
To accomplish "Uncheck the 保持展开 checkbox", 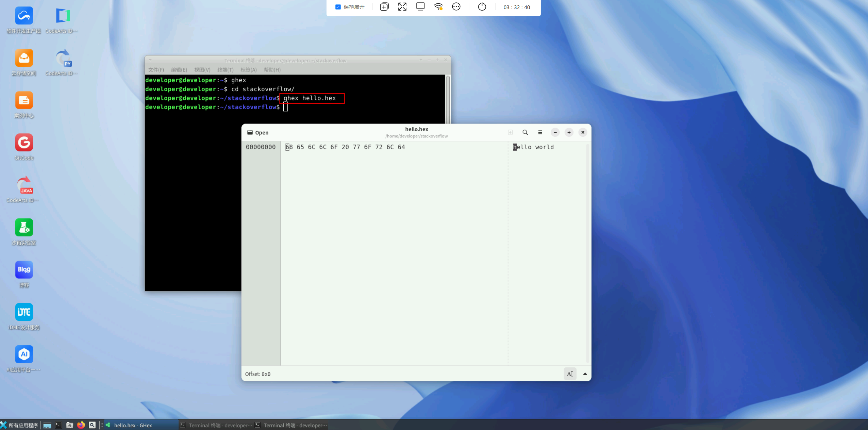I will click(x=338, y=7).
